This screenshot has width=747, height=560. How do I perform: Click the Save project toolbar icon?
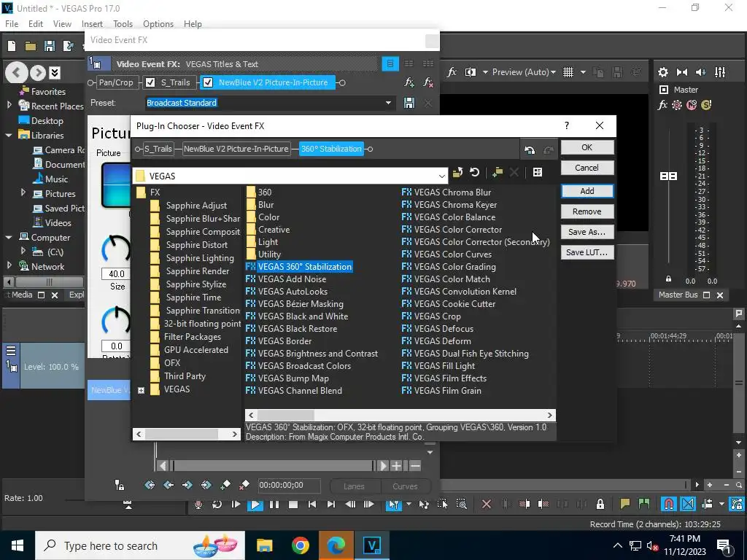tap(49, 46)
